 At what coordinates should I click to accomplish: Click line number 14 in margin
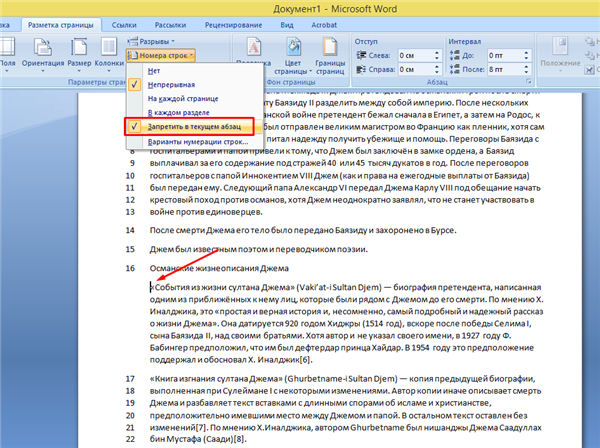click(130, 230)
